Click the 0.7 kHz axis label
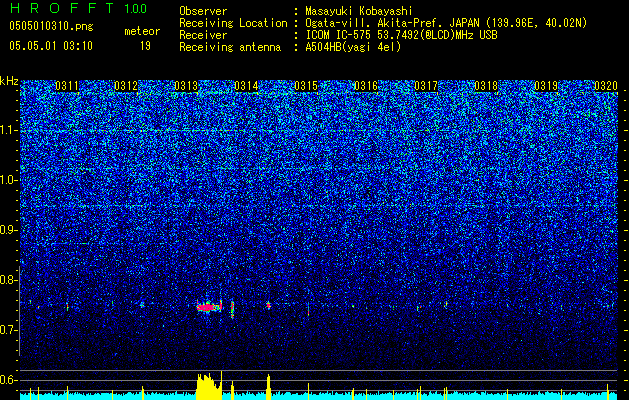629x400 pixels. tap(8, 330)
